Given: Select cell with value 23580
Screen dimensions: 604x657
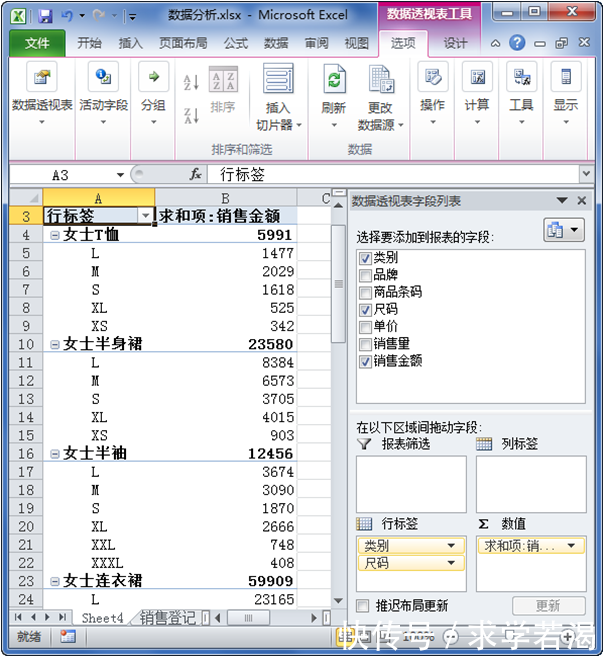Looking at the screenshot, I should point(225,344).
